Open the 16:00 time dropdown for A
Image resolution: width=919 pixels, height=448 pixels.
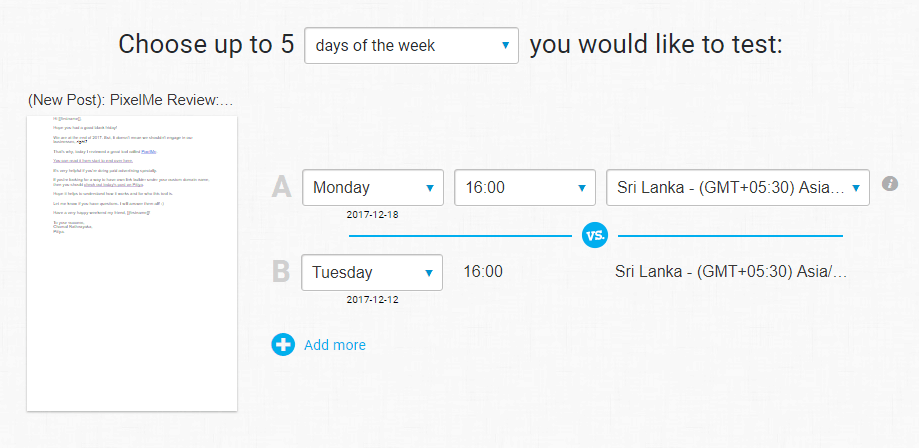click(525, 188)
